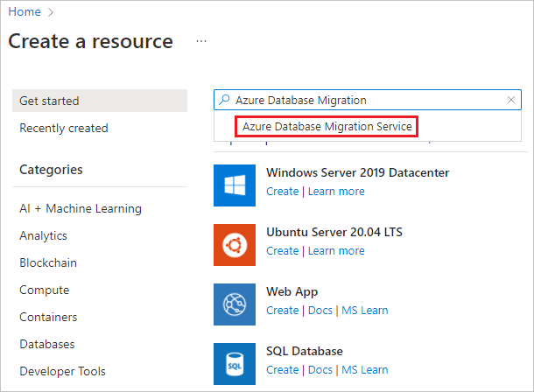Click the SQL Database icon
The height and width of the screenshot is (392, 534).
(235, 363)
